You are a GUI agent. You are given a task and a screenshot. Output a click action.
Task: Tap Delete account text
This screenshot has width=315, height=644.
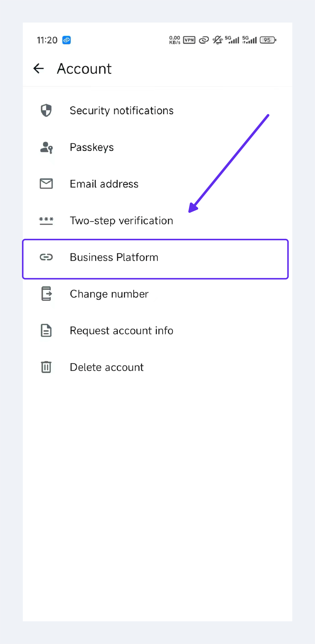pyautogui.click(x=107, y=367)
